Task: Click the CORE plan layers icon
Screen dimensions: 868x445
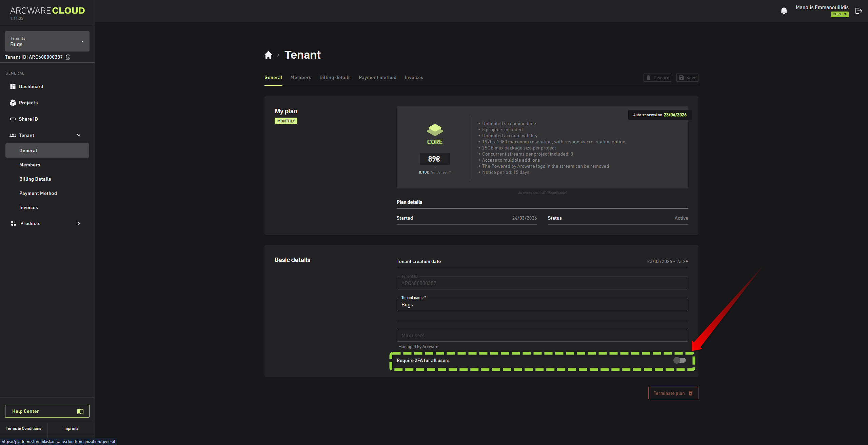Action: point(435,129)
